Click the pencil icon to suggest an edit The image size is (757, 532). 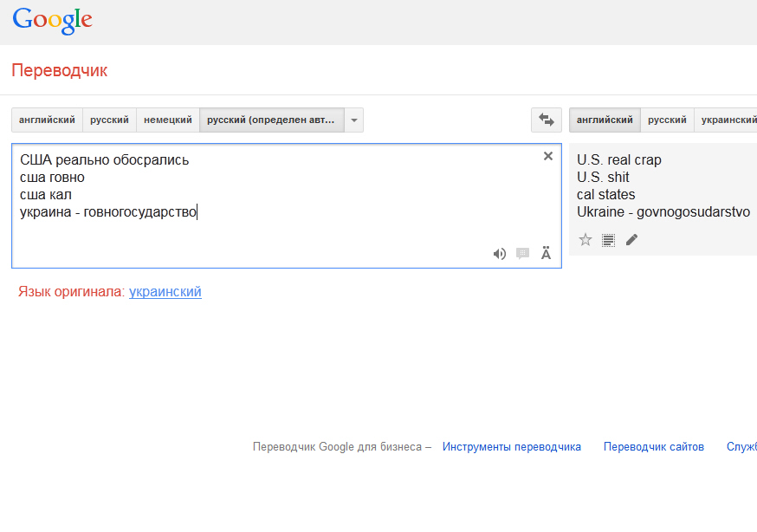point(631,240)
